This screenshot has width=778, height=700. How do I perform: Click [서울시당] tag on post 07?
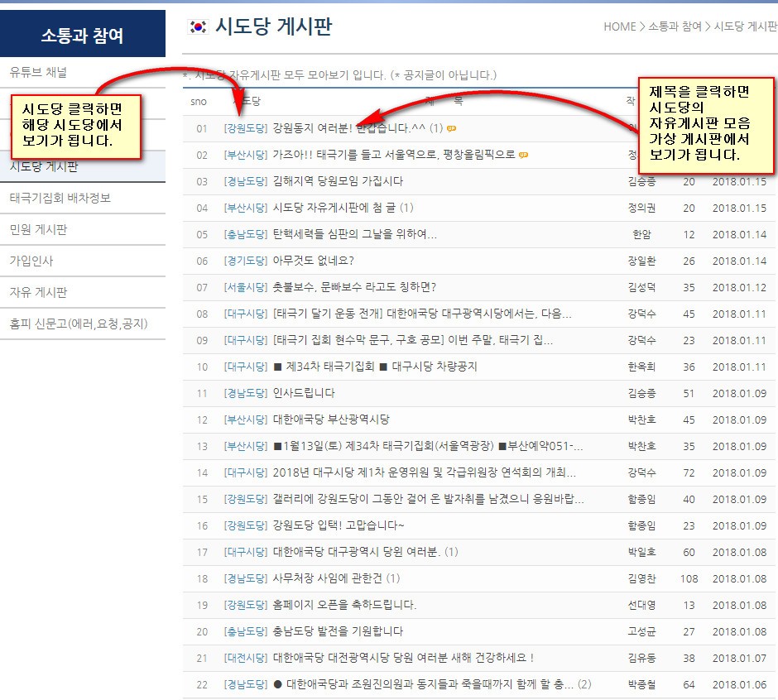coord(245,287)
